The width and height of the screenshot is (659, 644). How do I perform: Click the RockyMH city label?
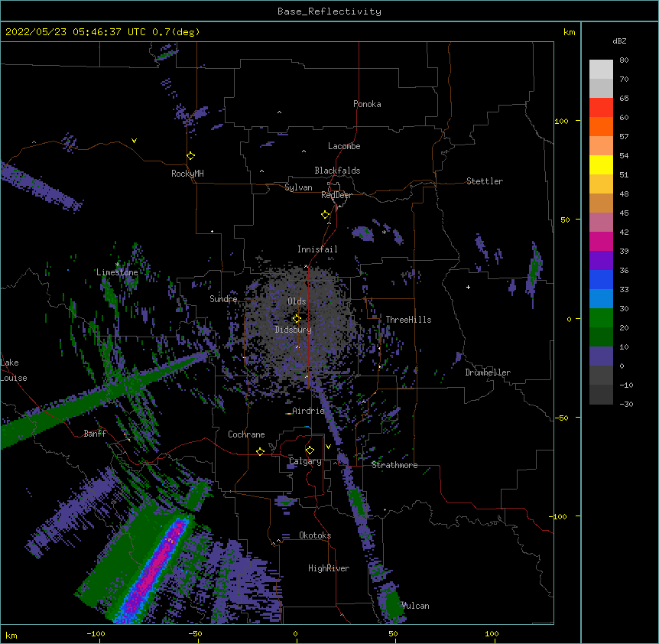(187, 174)
